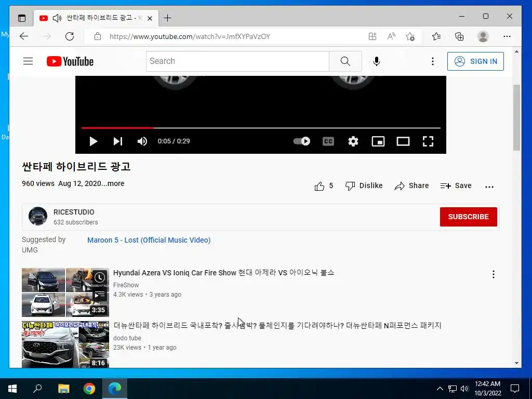The image size is (532, 399).
Task: Enter full screen mode
Action: click(428, 141)
